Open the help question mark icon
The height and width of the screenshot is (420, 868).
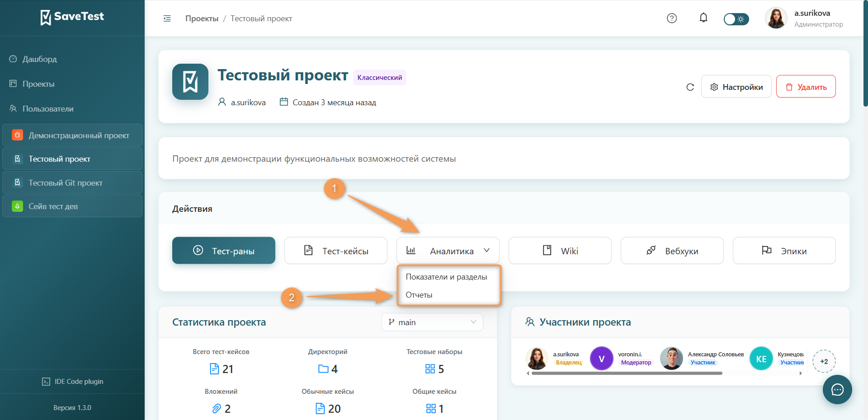coord(672,18)
